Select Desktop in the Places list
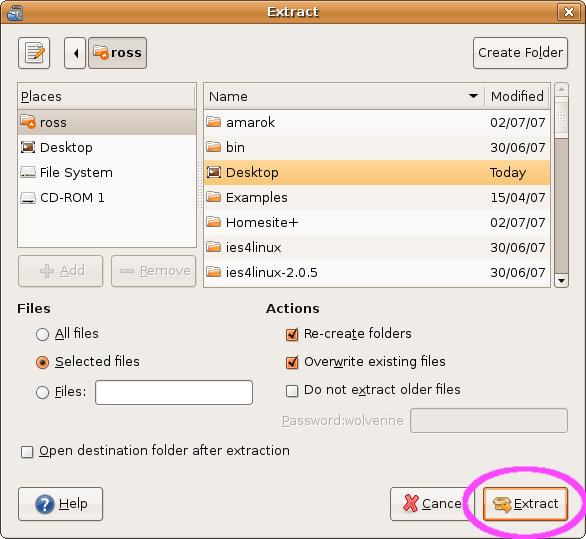 coord(107,147)
